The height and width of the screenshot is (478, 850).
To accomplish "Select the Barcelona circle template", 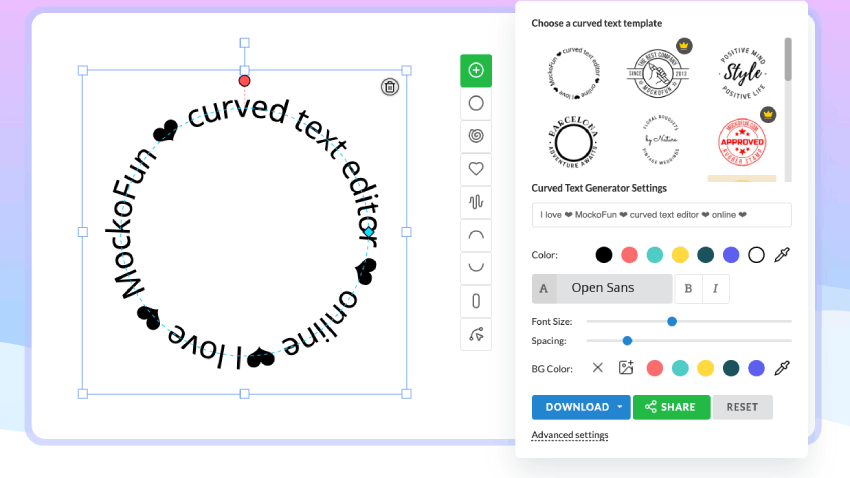I will (574, 142).
